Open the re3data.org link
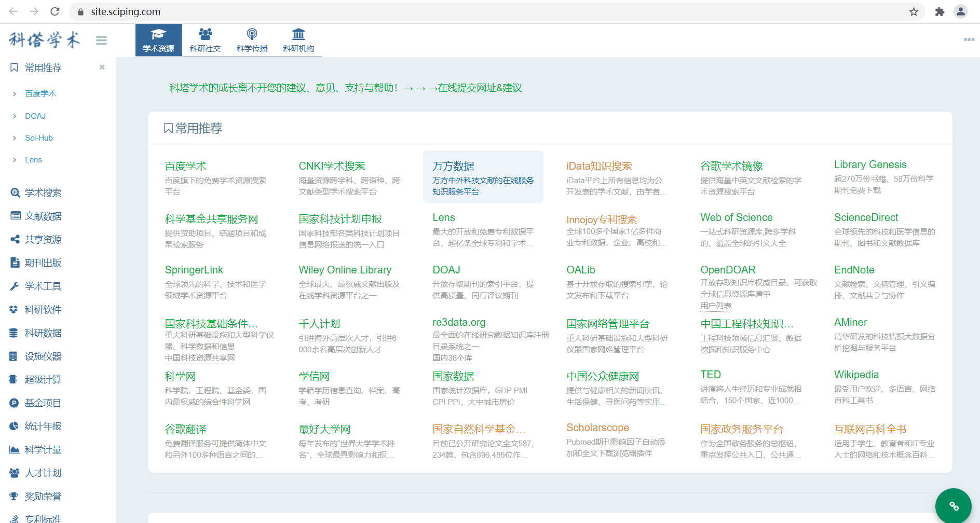Viewport: 980px width, 523px height. click(x=459, y=322)
